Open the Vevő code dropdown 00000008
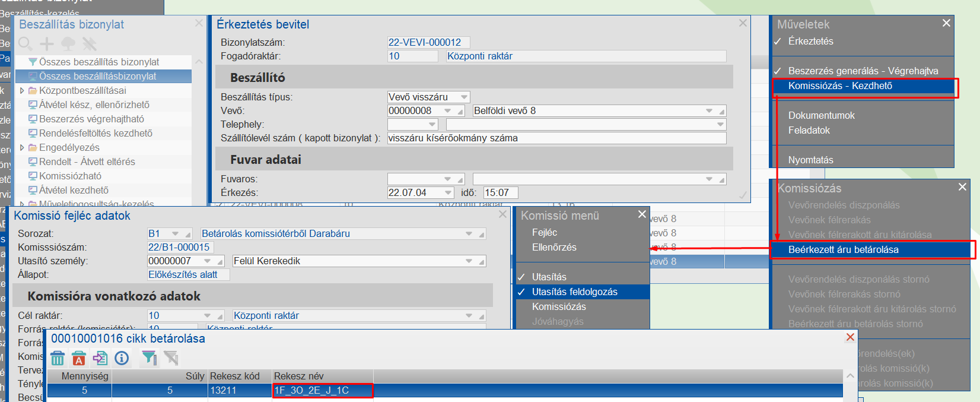Image resolution: width=980 pixels, height=402 pixels. (x=448, y=110)
